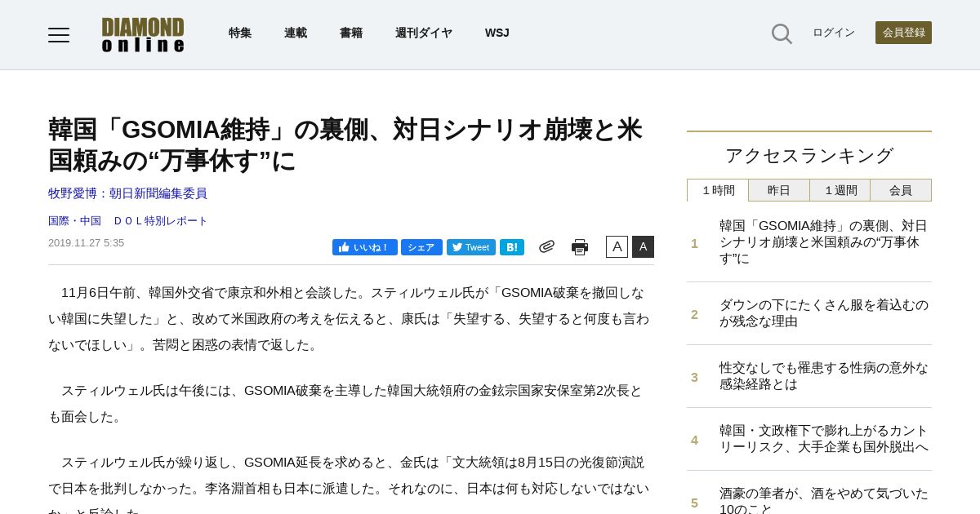Open ranking 2 article about ダウン

tap(824, 313)
